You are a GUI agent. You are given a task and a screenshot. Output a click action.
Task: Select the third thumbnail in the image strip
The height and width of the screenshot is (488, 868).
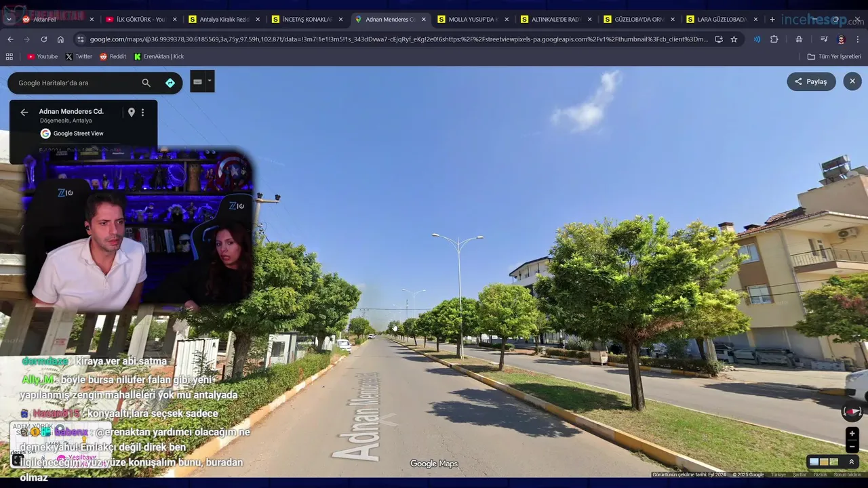point(834,462)
